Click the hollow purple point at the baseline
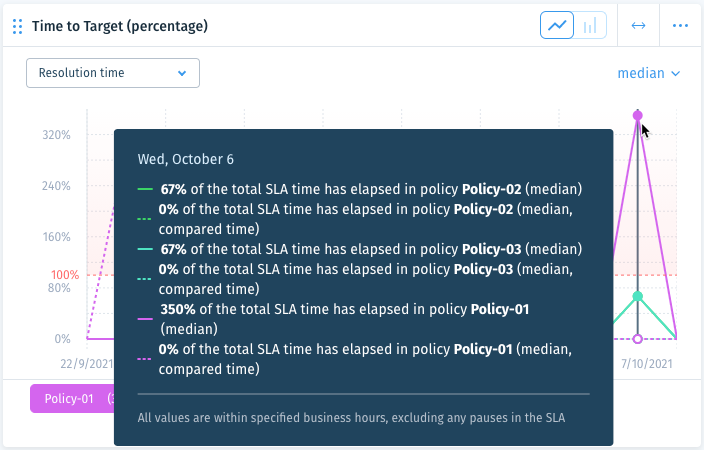The height and width of the screenshot is (450, 704). pyautogui.click(x=638, y=339)
